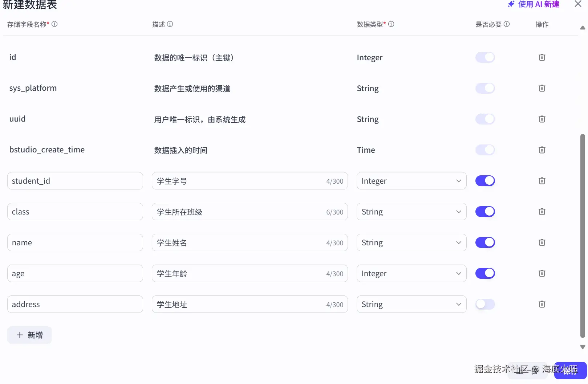
Task: Edit the name field name input
Action: pyautogui.click(x=75, y=242)
